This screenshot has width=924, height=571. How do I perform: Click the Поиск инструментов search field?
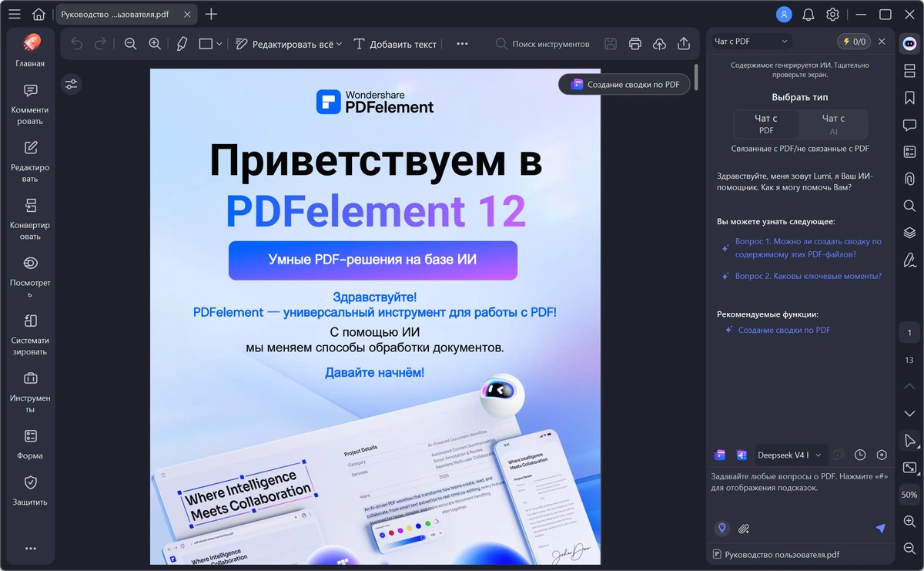click(543, 44)
